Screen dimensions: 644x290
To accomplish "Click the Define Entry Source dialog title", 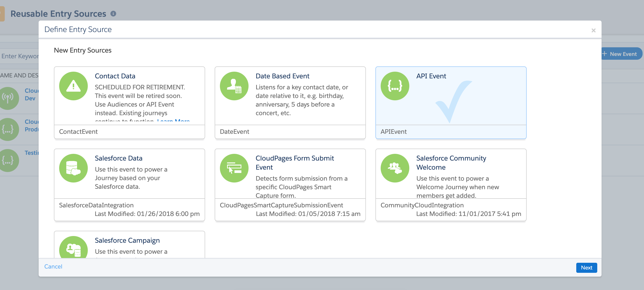I will [78, 29].
